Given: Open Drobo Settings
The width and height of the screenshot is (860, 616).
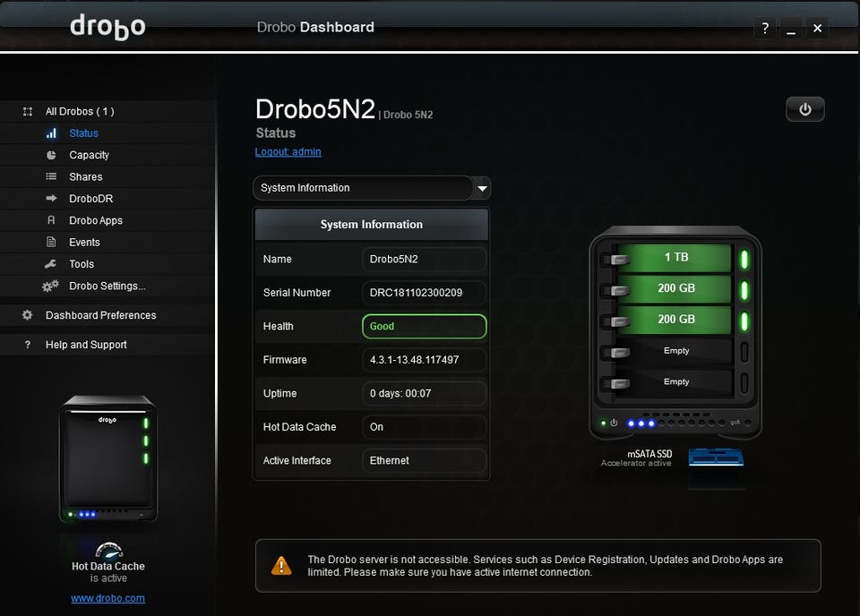Looking at the screenshot, I should click(107, 287).
